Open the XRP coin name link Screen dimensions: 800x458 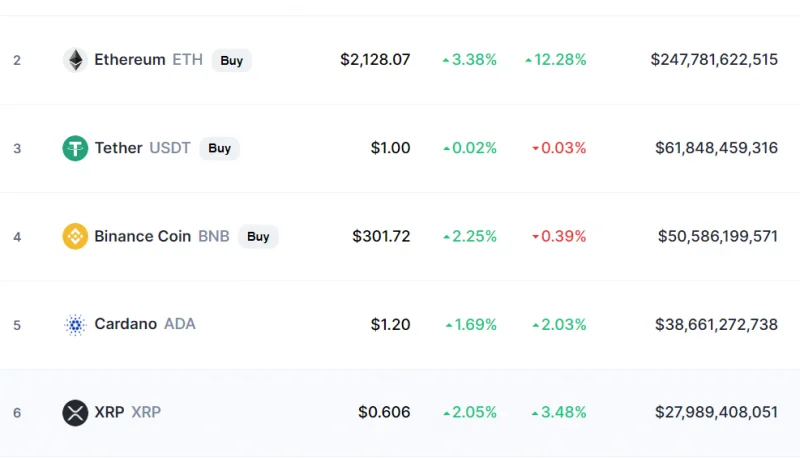click(x=109, y=412)
